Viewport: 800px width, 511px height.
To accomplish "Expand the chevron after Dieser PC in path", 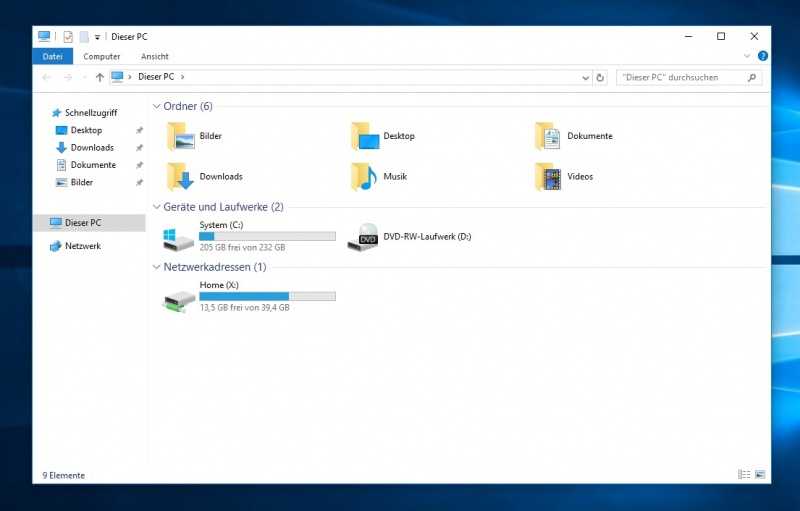I will 183,77.
